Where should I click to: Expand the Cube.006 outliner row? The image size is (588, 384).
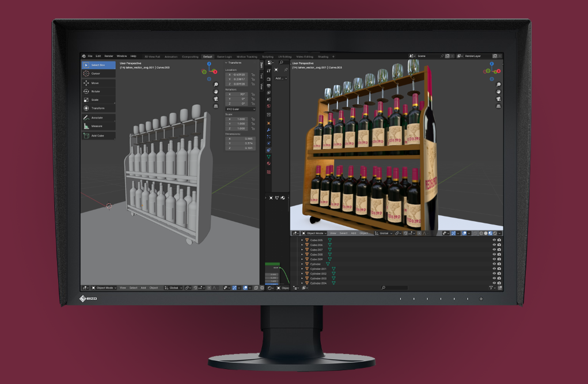pyautogui.click(x=302, y=245)
